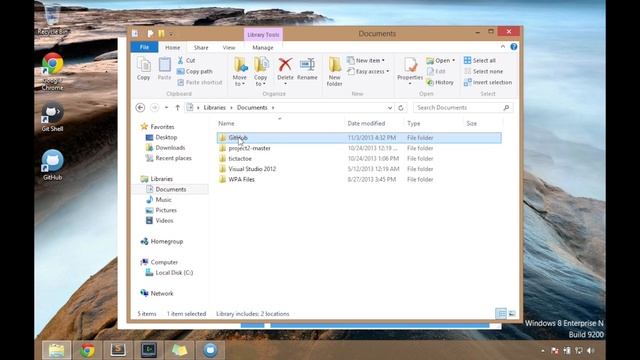
Task: Click the Library Tools contextual tab
Action: [x=263, y=35]
